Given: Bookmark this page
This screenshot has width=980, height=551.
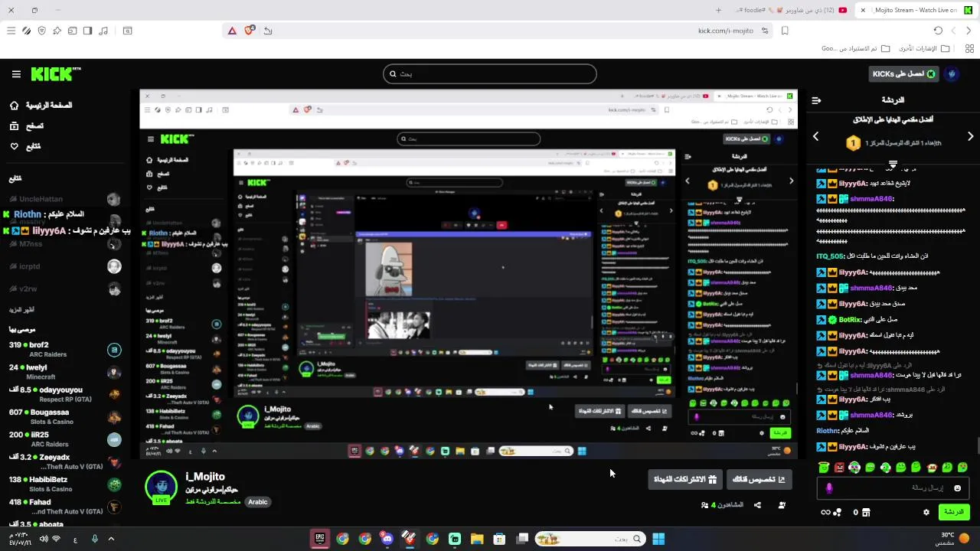Looking at the screenshot, I should [785, 31].
